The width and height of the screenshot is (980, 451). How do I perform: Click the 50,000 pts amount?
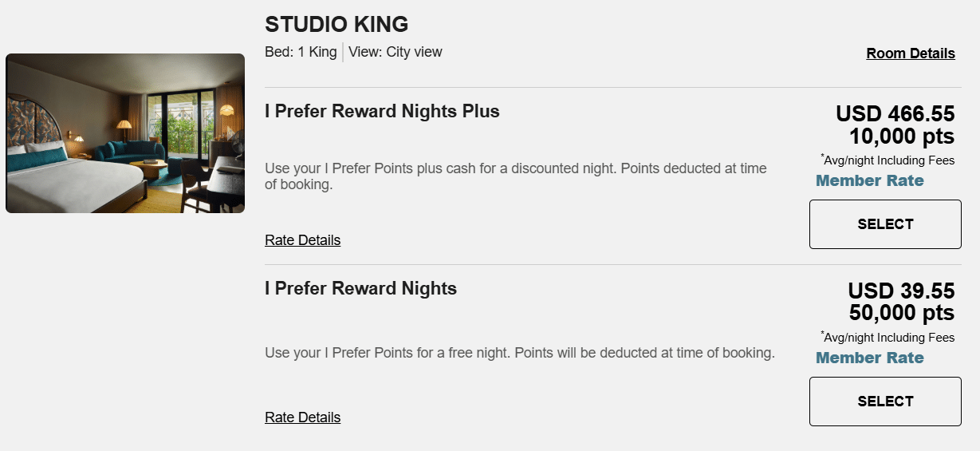[x=901, y=313]
